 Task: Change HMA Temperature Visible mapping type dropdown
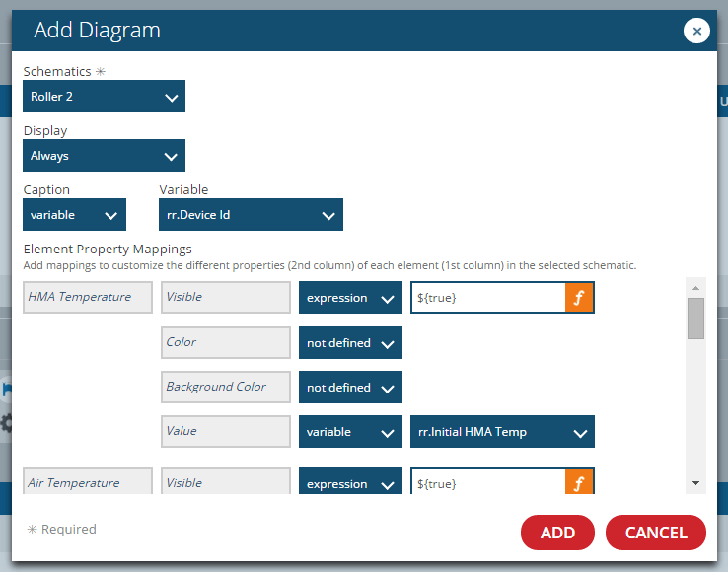(350, 297)
